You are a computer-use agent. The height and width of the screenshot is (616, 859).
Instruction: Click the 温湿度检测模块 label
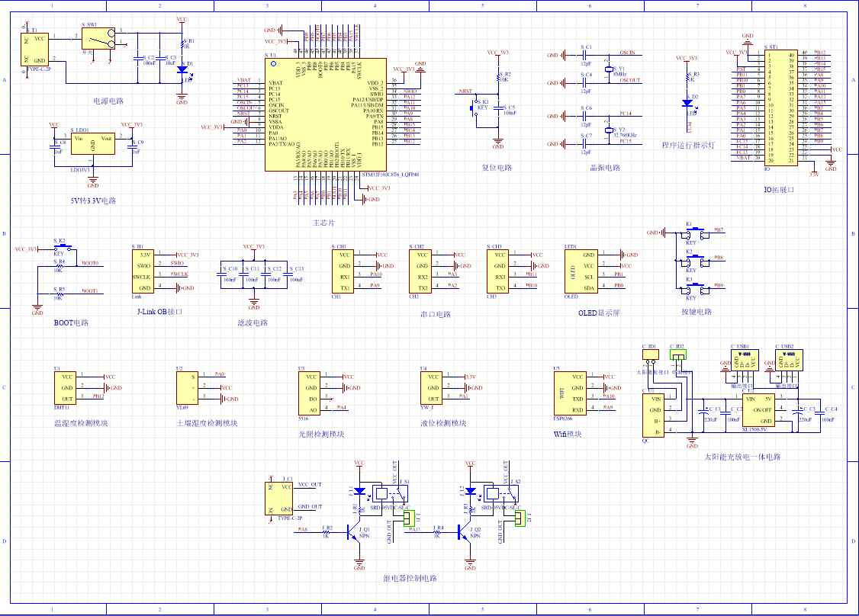pos(81,423)
